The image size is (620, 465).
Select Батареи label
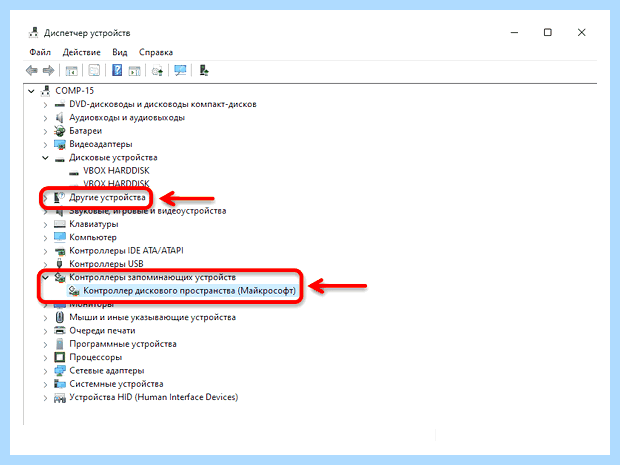pyautogui.click(x=85, y=131)
